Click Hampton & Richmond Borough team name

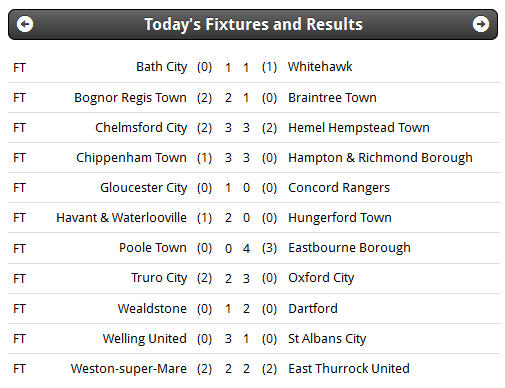pyautogui.click(x=380, y=158)
